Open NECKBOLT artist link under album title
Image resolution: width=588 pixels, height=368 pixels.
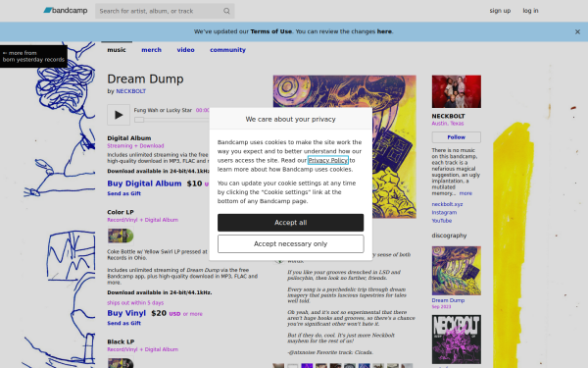coord(131,91)
